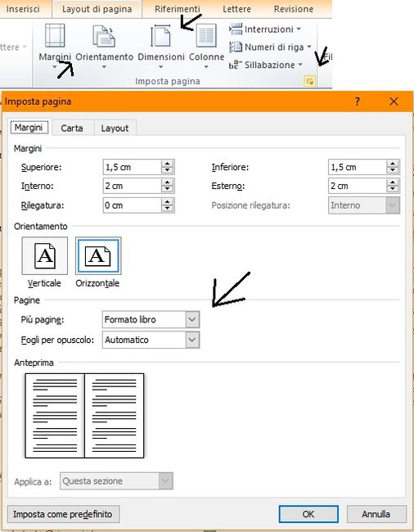Open the Colonne columns icon
Image resolution: width=414 pixels, height=532 pixels.
[x=206, y=35]
